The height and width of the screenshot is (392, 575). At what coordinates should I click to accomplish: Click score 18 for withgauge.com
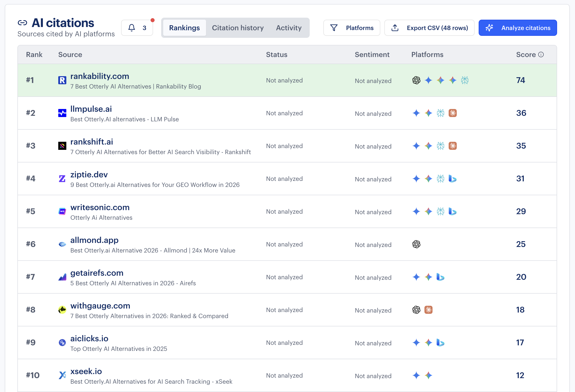[520, 310]
